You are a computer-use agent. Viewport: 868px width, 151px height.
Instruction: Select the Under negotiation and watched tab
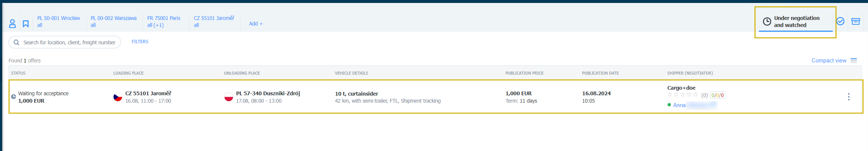tap(796, 22)
